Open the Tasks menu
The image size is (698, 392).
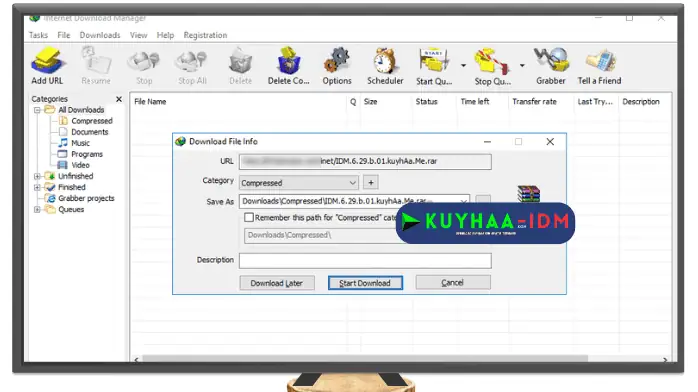coord(38,35)
